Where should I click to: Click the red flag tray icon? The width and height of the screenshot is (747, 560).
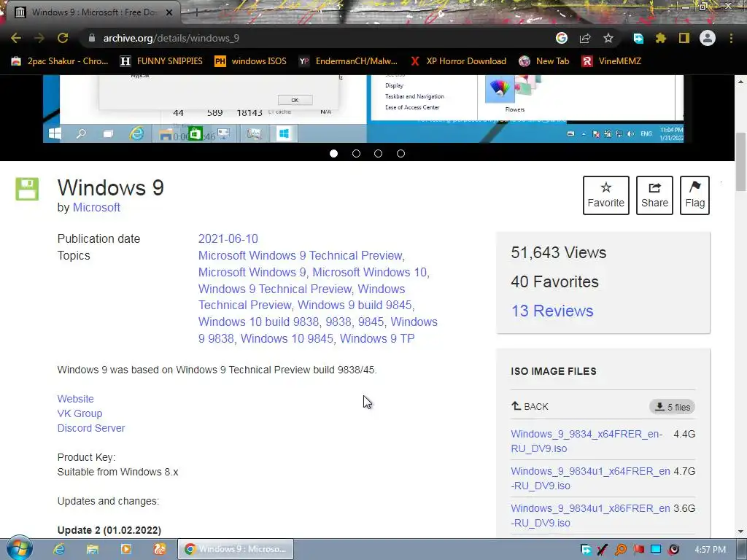638,550
